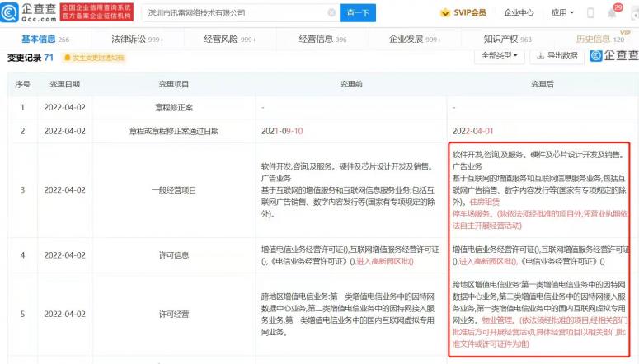Click the 住房租赁 highlighted red text

click(x=484, y=202)
